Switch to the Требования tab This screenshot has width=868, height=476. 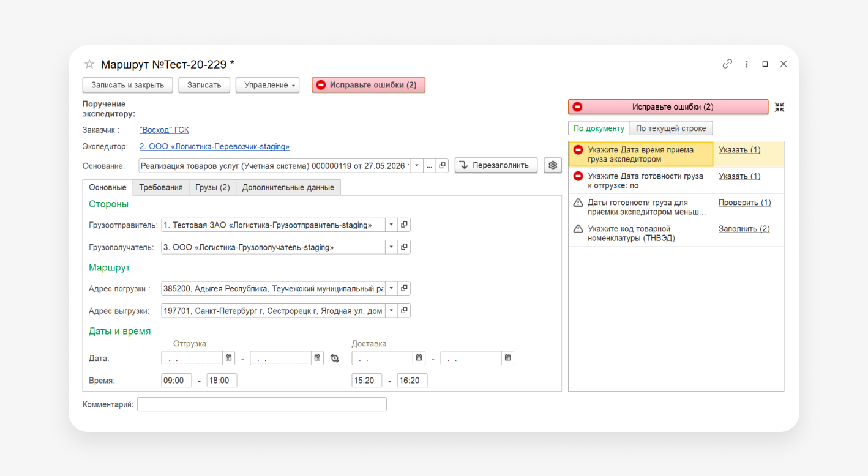coord(161,187)
